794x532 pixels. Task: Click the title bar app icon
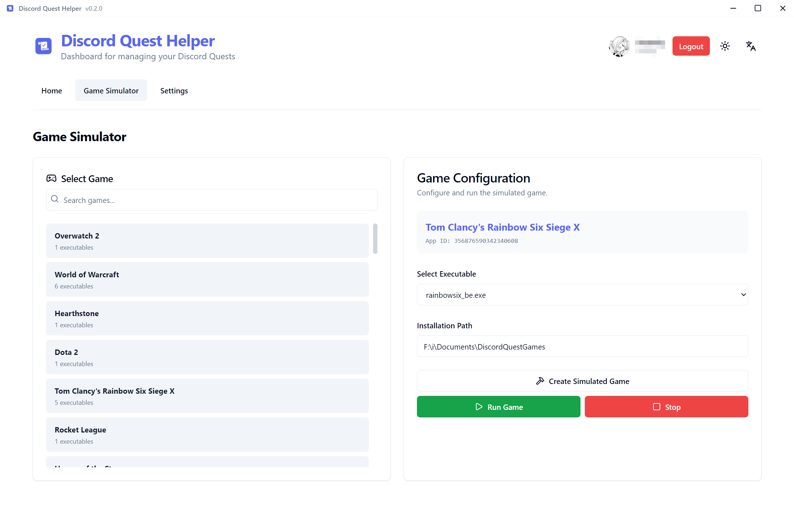(10, 8)
